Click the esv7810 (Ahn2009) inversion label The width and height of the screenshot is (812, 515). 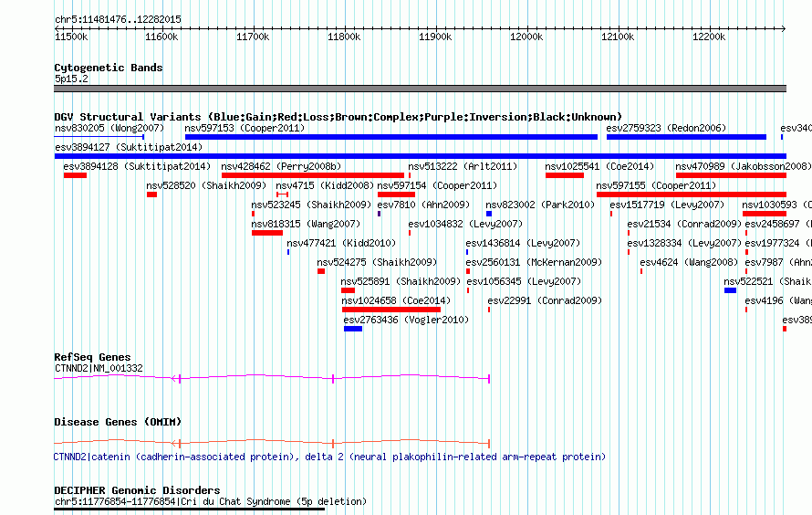(x=423, y=205)
